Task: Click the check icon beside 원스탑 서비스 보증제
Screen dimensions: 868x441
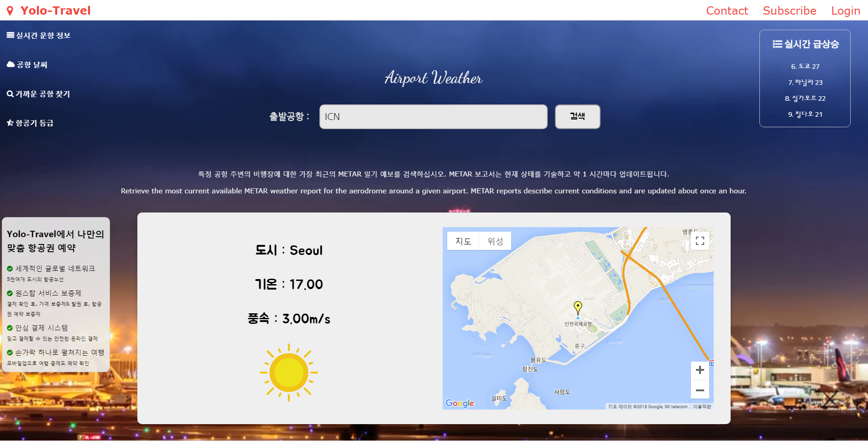Action: coord(10,293)
